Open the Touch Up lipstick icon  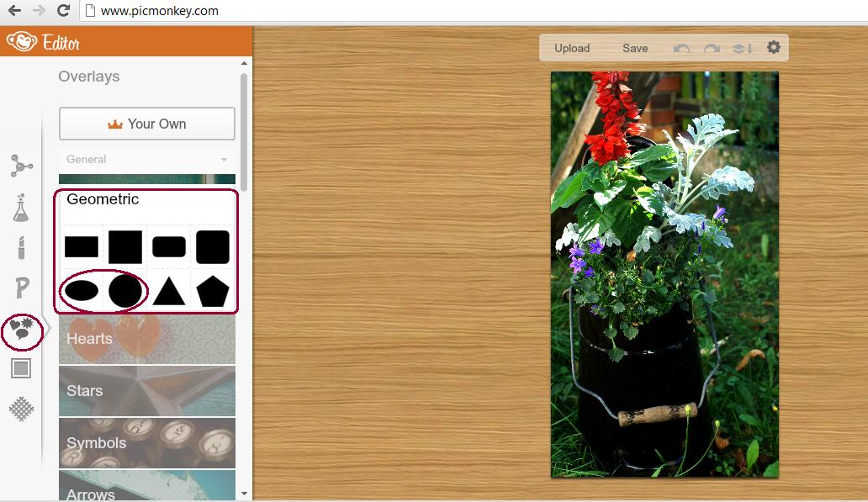coord(21,248)
